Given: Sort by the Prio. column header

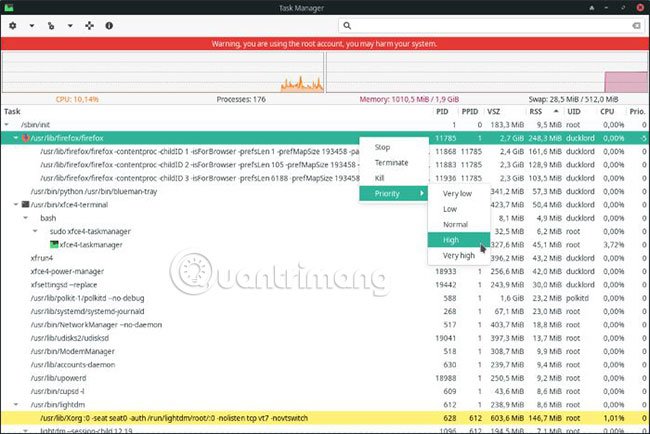Looking at the screenshot, I should coord(638,111).
